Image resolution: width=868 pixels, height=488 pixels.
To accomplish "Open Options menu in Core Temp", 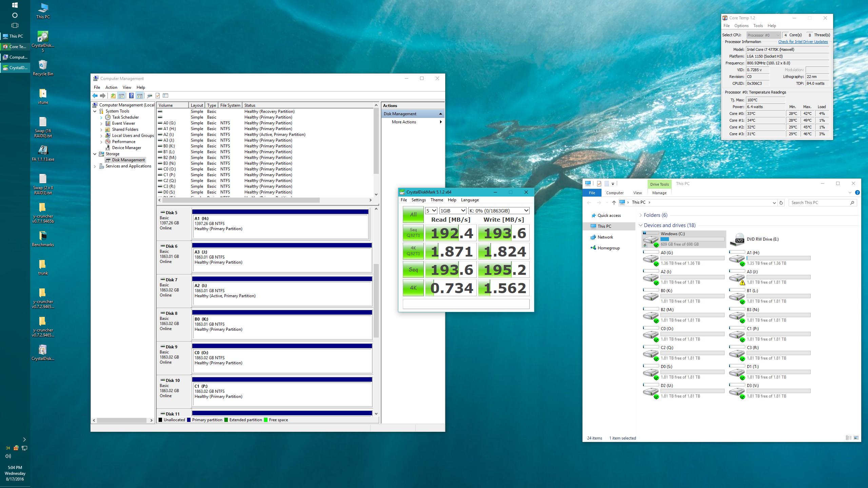I will [741, 26].
